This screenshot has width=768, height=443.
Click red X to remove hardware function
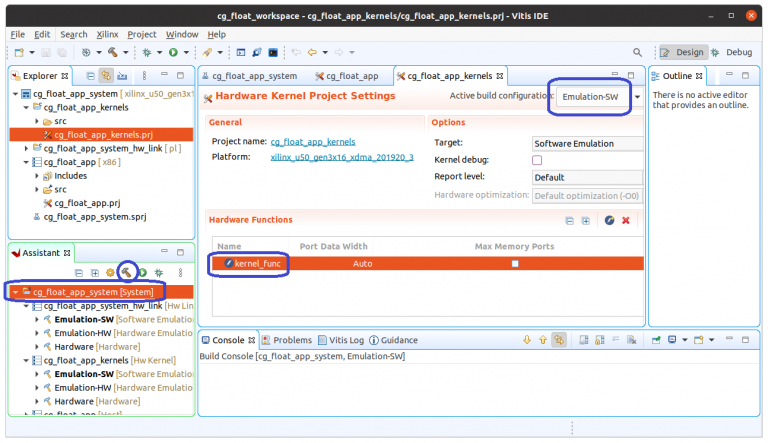626,220
